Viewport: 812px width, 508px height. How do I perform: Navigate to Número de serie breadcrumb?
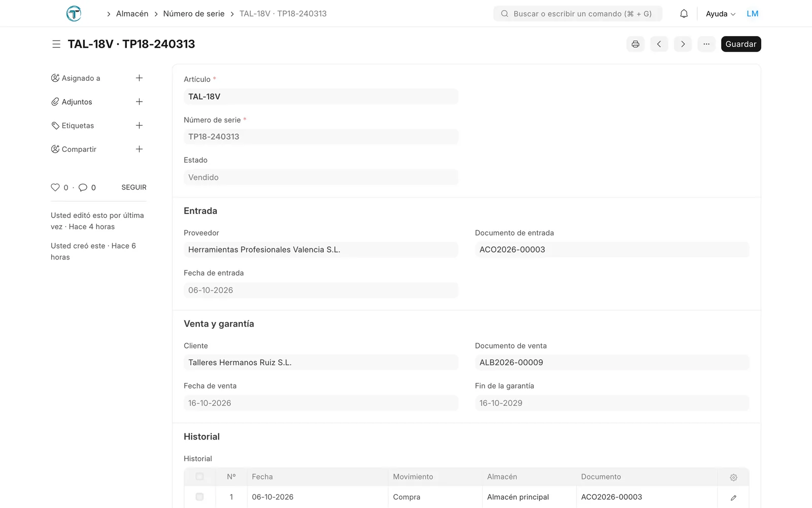pos(194,14)
